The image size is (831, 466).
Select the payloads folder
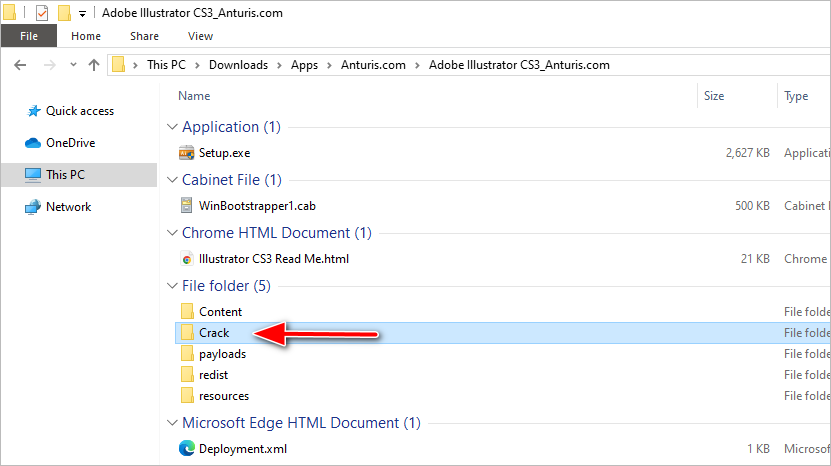tap(222, 354)
